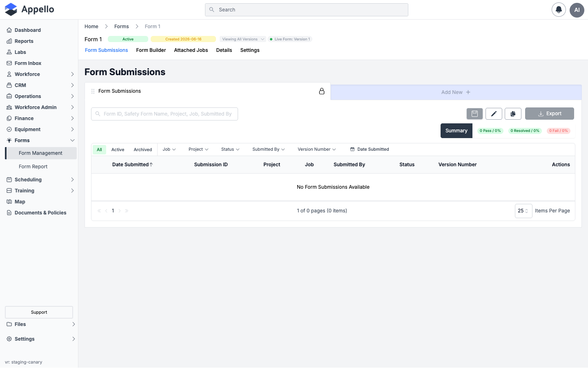Image resolution: width=588 pixels, height=375 pixels.
Task: Switch to the Attached Jobs tab
Action: pos(191,50)
